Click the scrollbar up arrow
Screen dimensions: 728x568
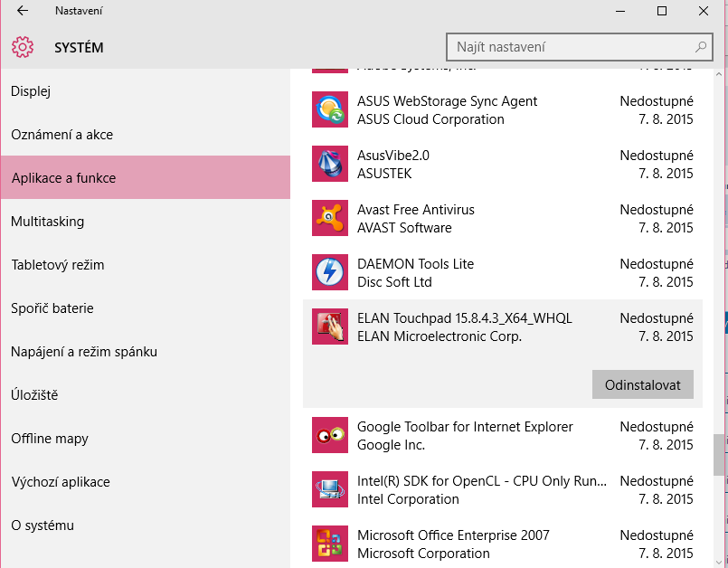pos(719,74)
